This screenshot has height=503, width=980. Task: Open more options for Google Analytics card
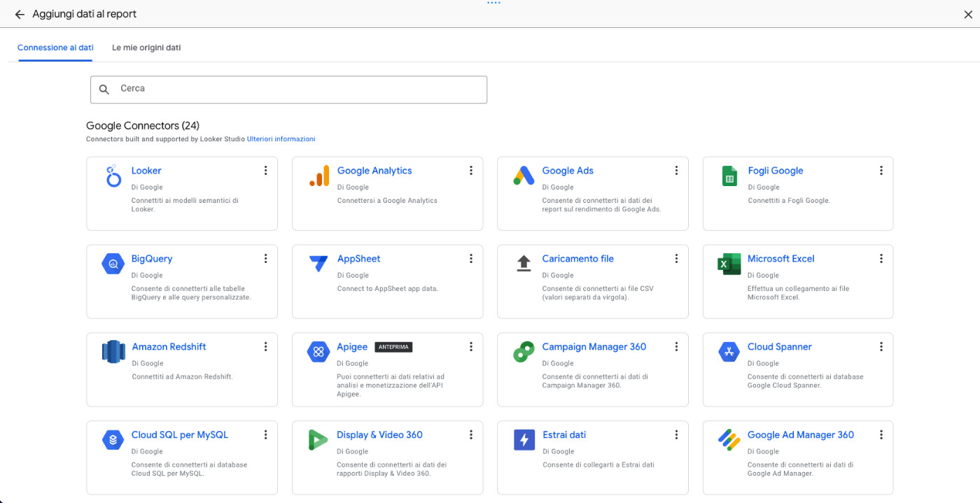tap(471, 171)
